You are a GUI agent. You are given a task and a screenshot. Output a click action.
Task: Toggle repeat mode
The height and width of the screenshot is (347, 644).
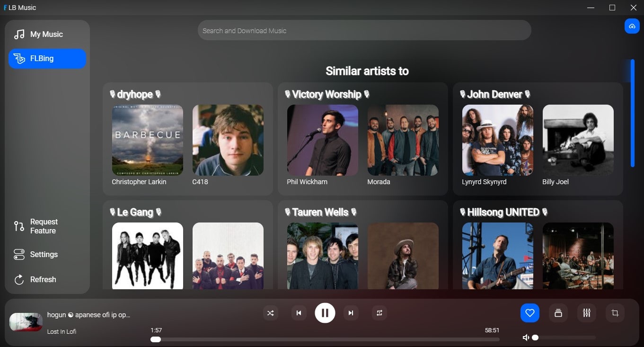point(379,313)
